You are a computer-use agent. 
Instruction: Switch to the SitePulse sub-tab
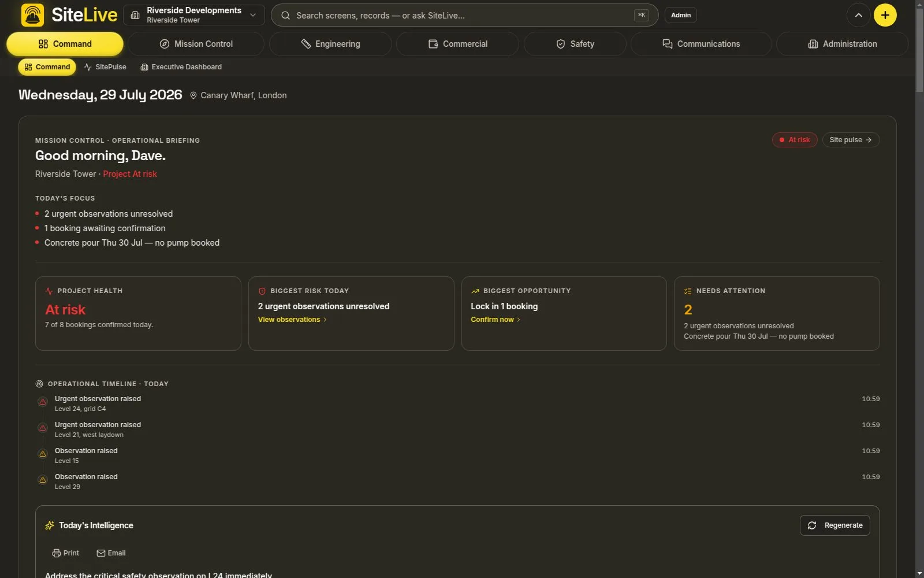105,67
